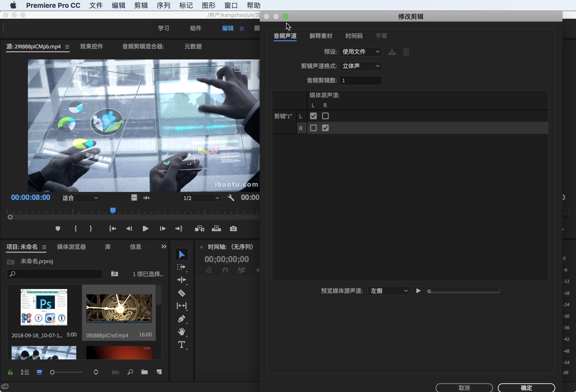Select the Selection tool
The image size is (576, 392).
point(181,254)
